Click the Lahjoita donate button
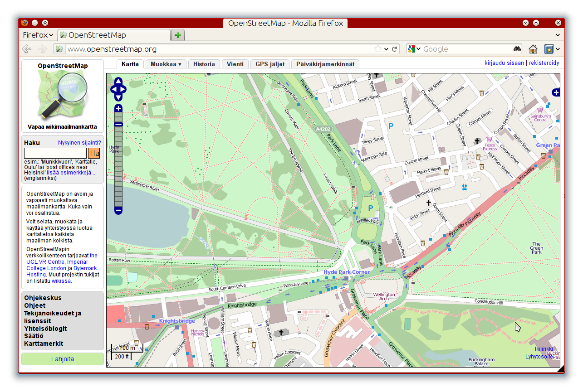The height and width of the screenshot is (392, 583). [63, 359]
